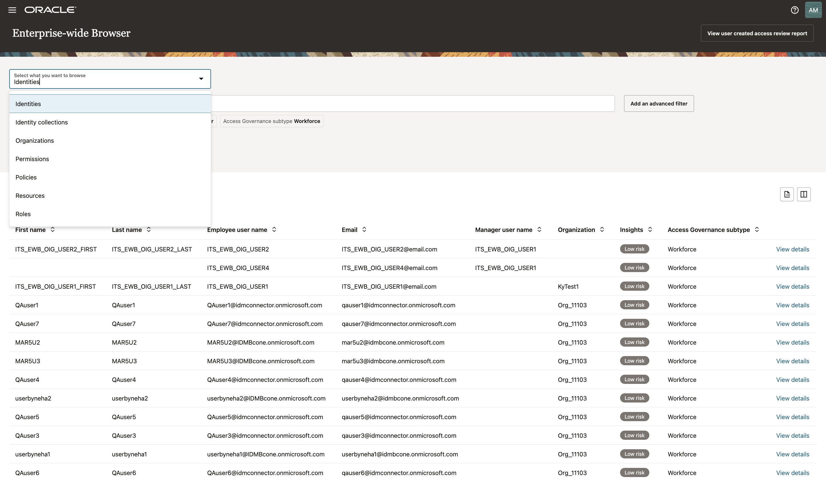Open the AM user avatar menu

(x=813, y=10)
